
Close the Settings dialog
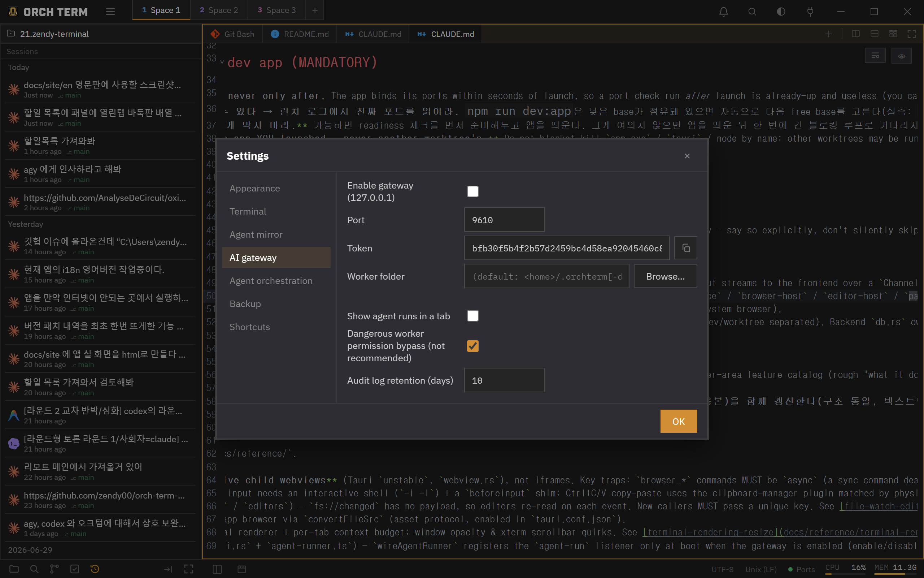click(x=687, y=156)
